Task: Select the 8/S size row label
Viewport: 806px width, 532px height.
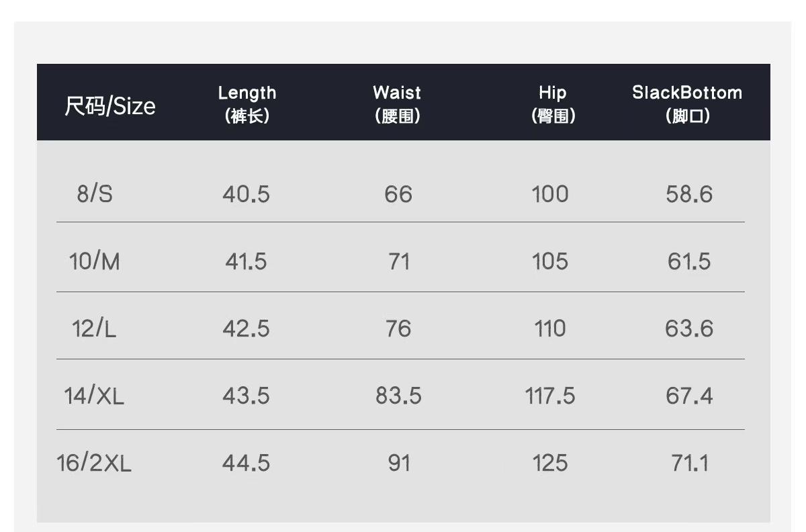Action: [x=95, y=194]
